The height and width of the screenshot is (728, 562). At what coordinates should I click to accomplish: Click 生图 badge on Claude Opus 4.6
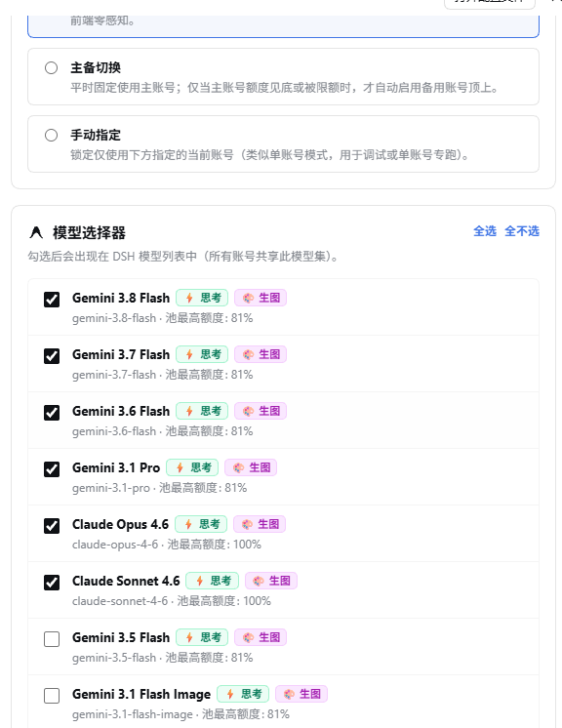pos(260,524)
